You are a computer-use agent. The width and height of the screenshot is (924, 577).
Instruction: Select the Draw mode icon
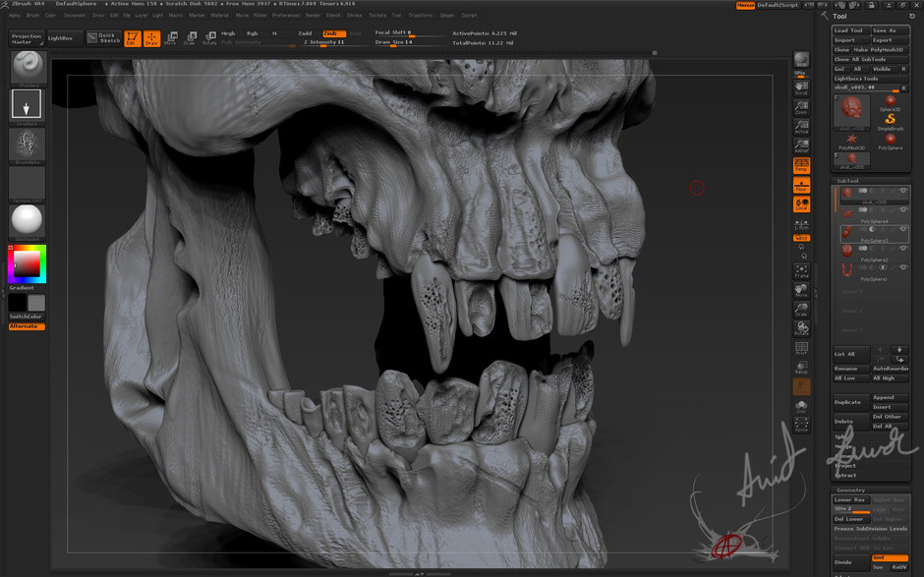(x=151, y=38)
